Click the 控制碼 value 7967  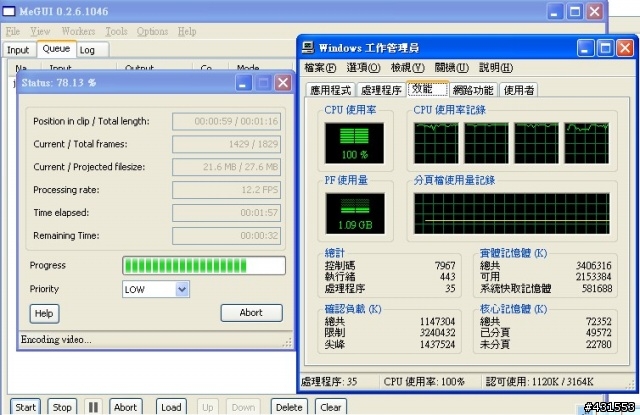point(445,266)
